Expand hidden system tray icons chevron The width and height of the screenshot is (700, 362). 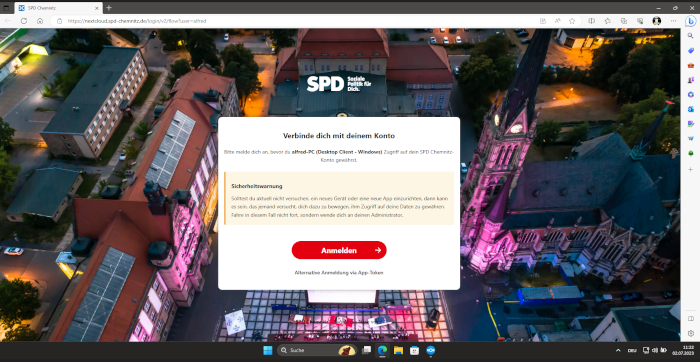point(618,350)
